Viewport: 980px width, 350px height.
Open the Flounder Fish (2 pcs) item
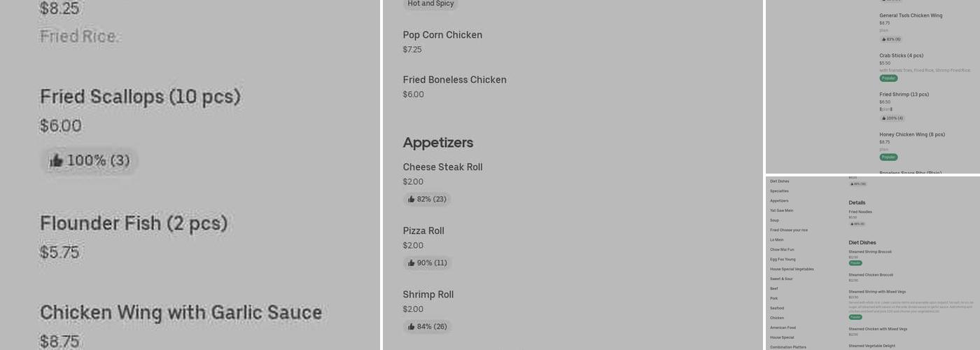(x=133, y=224)
